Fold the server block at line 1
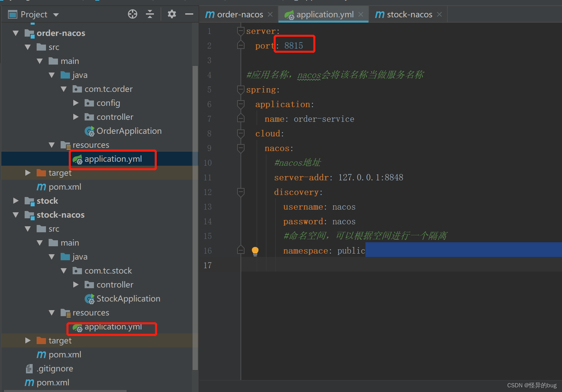The image size is (562, 392). click(241, 31)
